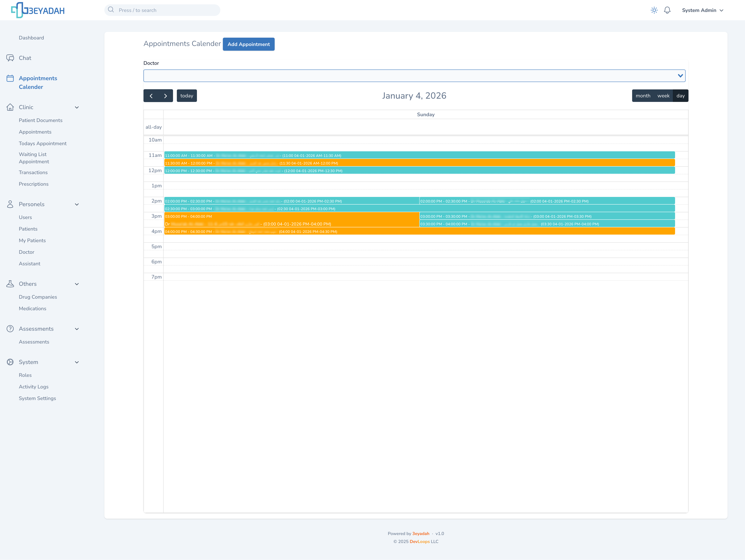Screen dimensions: 745x560
Task: Click the System gear icon
Action: pyautogui.click(x=10, y=362)
